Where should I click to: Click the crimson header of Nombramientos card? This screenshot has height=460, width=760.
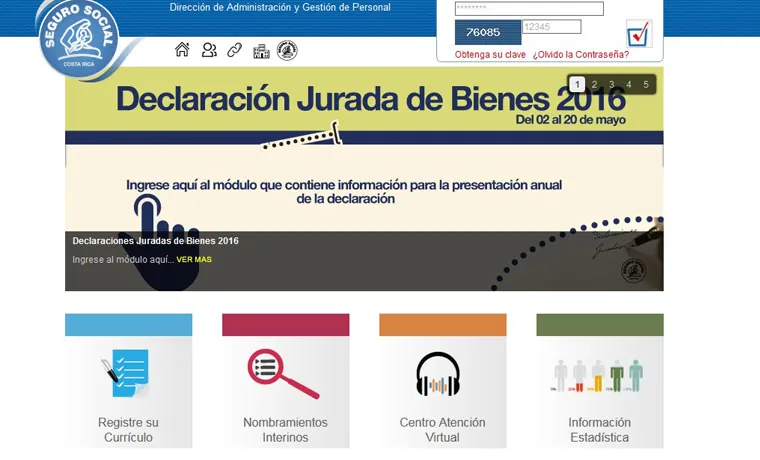(285, 325)
